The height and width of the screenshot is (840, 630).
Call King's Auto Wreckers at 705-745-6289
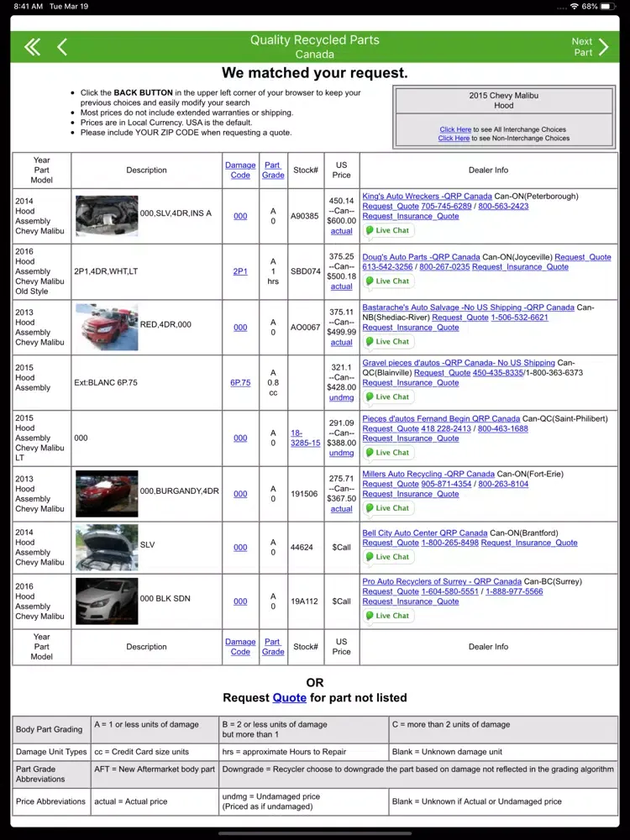(446, 207)
